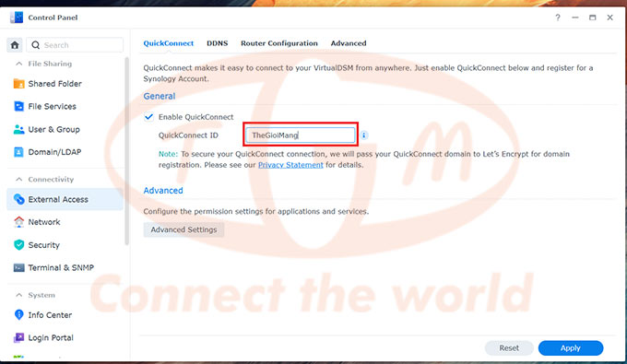
Task: Switch to the QuickConnect tab
Action: coord(169,43)
